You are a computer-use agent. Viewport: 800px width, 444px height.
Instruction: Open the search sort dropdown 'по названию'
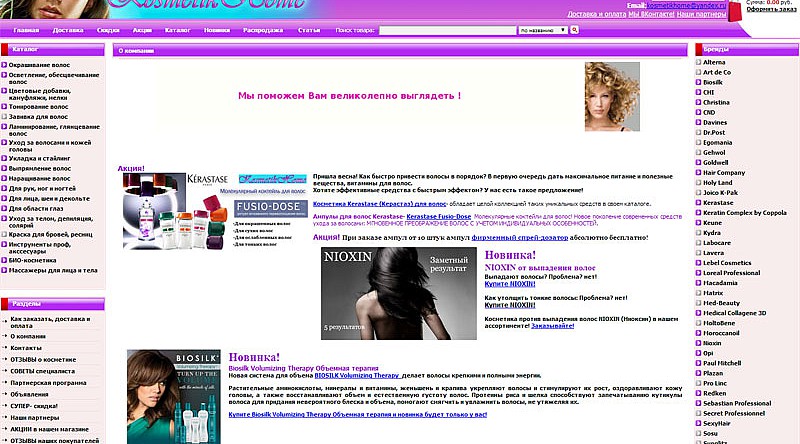(x=542, y=31)
